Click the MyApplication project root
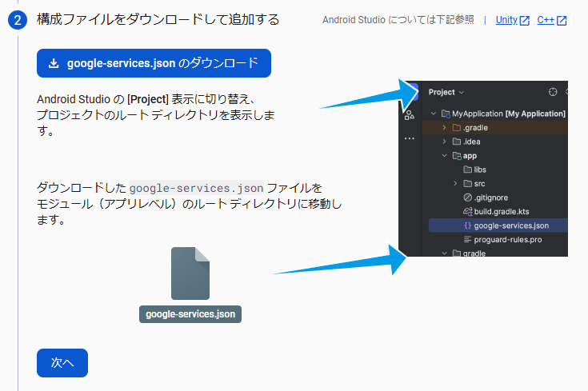 pos(508,114)
